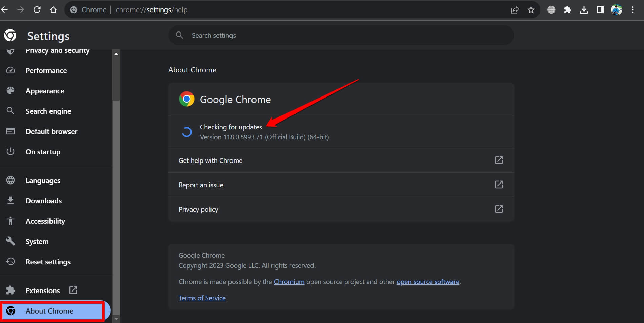
Task: Reload the page
Action: pyautogui.click(x=37, y=9)
